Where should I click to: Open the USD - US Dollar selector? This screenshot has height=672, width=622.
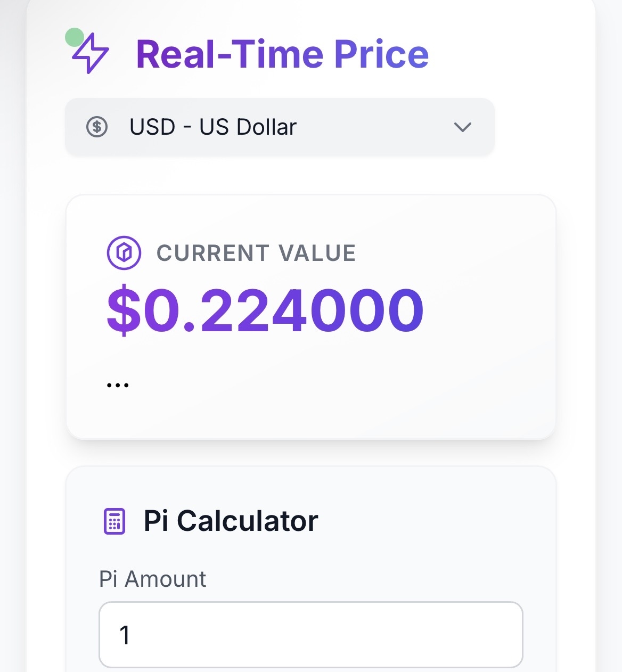tap(279, 127)
